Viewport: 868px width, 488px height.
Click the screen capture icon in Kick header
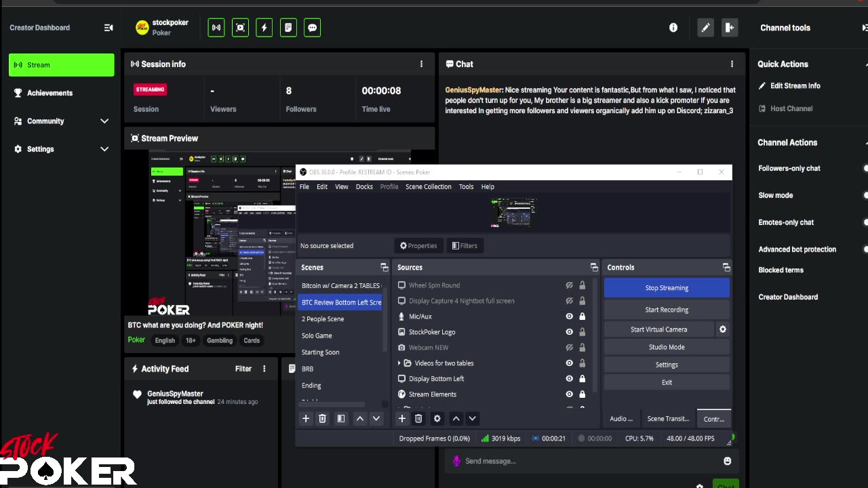[x=240, y=28]
